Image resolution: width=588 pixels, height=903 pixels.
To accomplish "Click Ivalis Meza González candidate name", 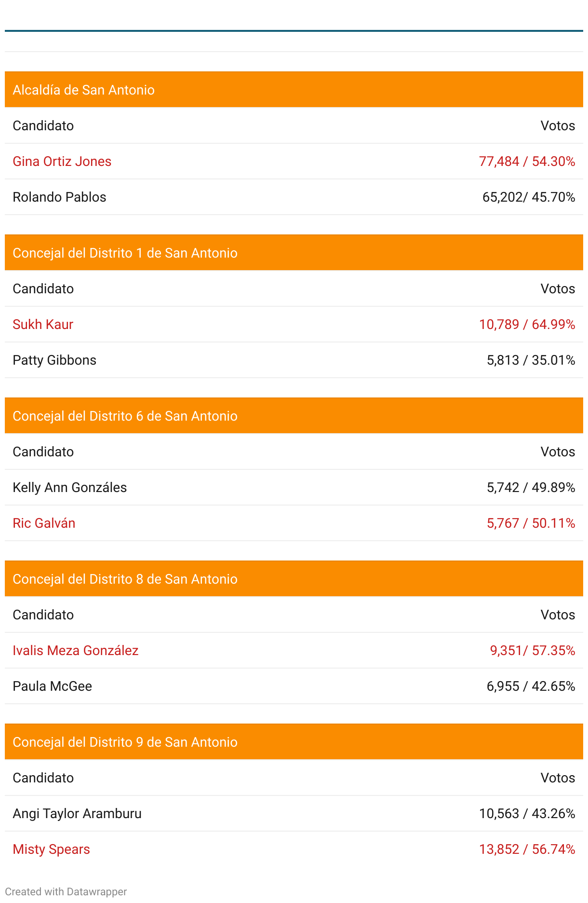I will tap(76, 650).
